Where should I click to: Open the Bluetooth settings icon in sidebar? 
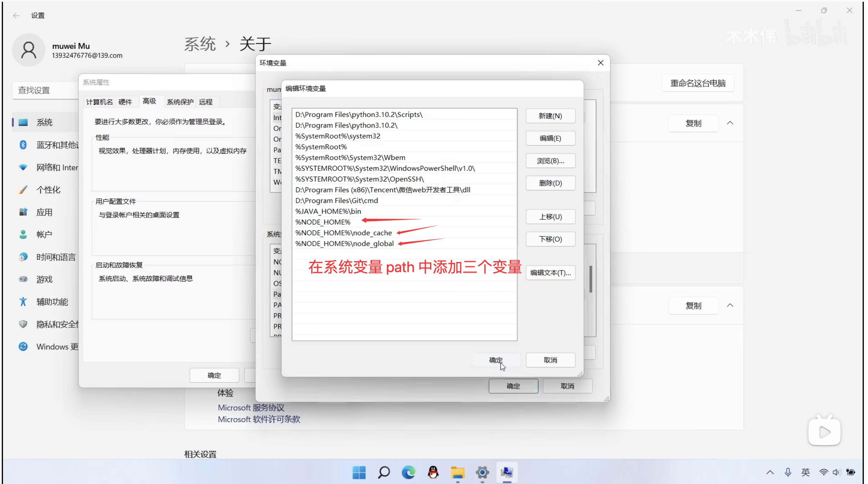coord(23,145)
